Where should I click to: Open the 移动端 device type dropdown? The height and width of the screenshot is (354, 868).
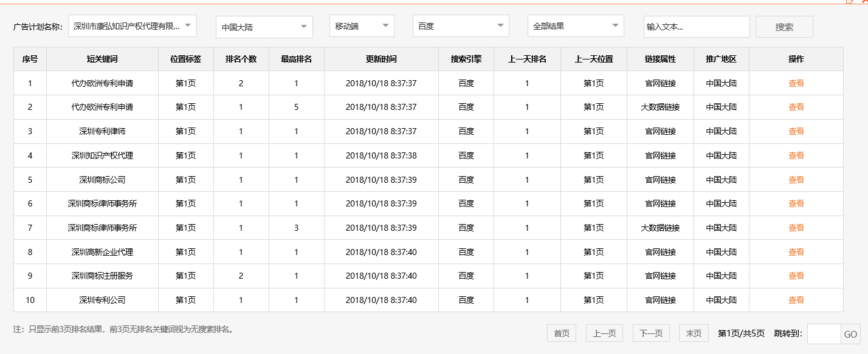click(362, 27)
